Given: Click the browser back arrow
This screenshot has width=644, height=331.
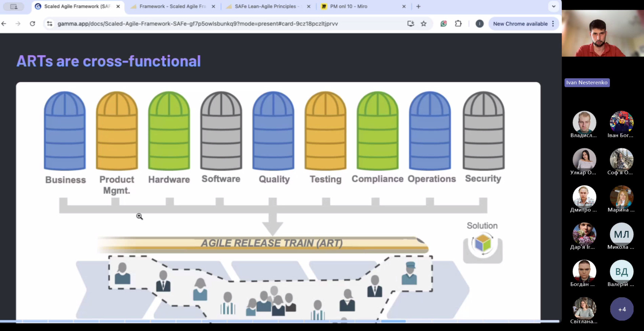Looking at the screenshot, I should (x=4, y=24).
